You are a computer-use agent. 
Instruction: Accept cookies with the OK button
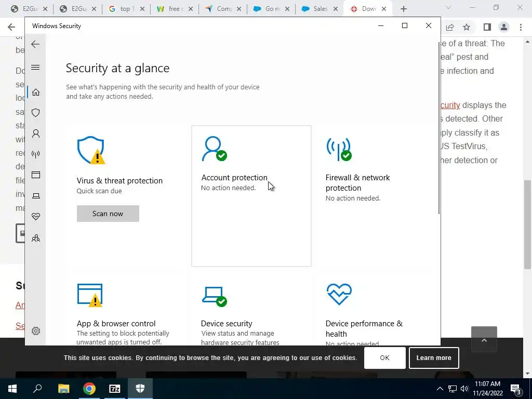coord(385,357)
